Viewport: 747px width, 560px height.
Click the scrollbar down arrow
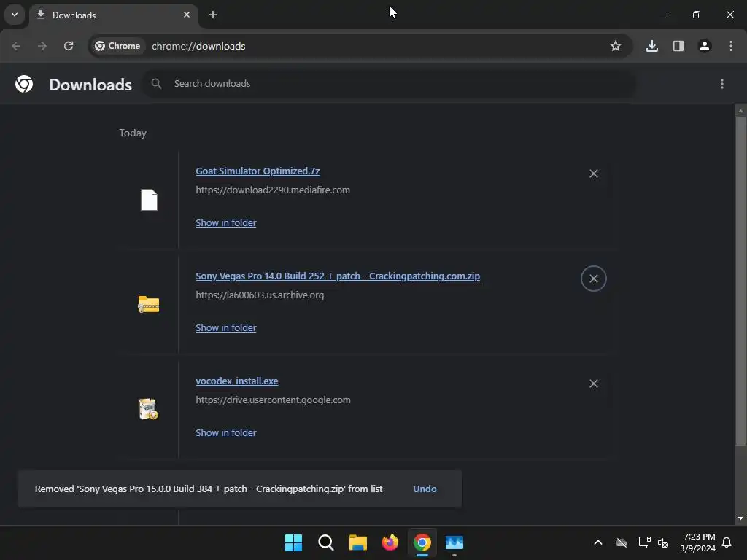point(740,518)
